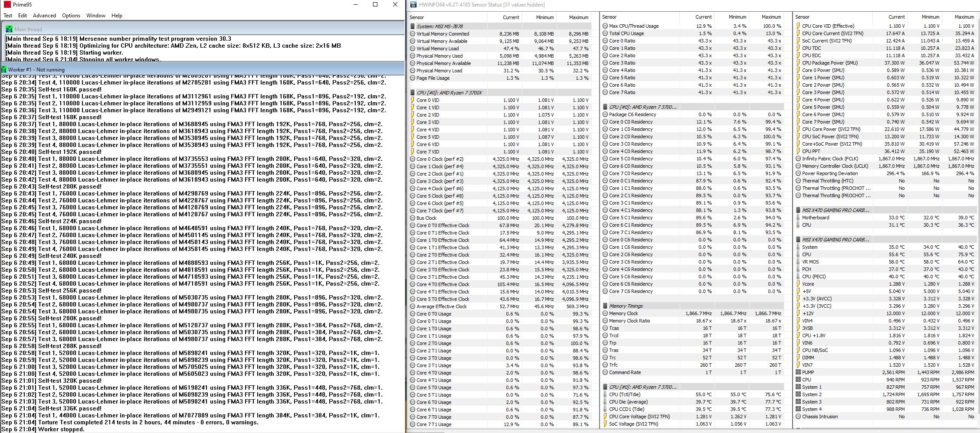Click the Chassis Intrusion sensor icon
The image size is (980, 433).
click(x=798, y=417)
